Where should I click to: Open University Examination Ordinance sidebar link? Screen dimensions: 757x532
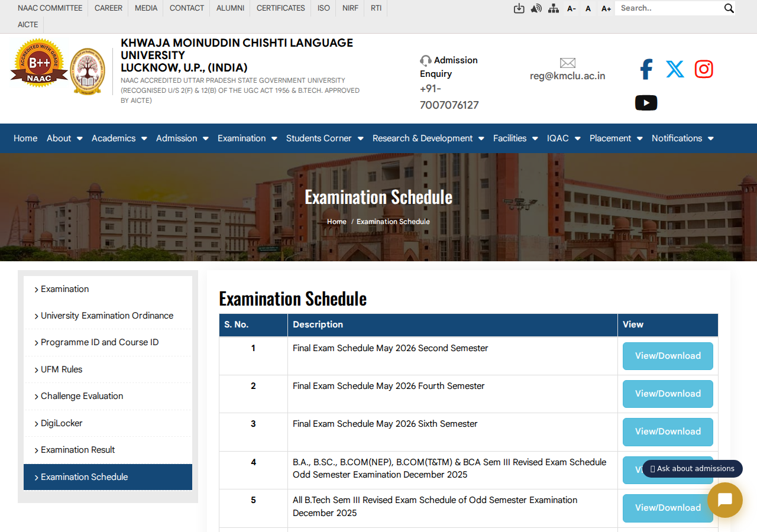click(x=108, y=316)
